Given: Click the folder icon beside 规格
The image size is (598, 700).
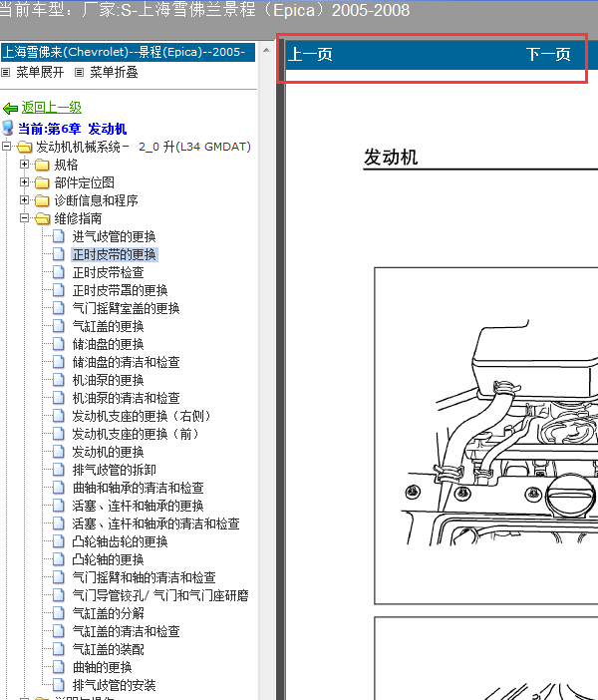Looking at the screenshot, I should 42,166.
